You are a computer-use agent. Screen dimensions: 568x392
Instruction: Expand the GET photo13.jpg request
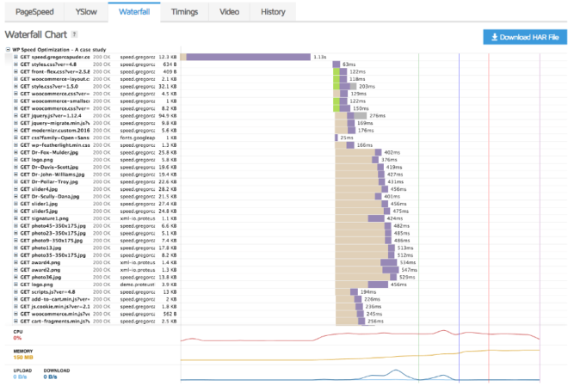(x=15, y=248)
